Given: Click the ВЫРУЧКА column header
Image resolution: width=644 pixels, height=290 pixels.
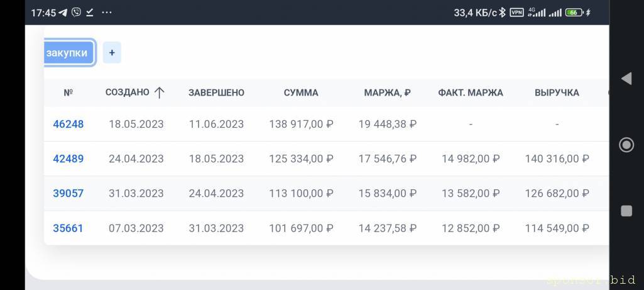Looking at the screenshot, I should click(x=557, y=92).
